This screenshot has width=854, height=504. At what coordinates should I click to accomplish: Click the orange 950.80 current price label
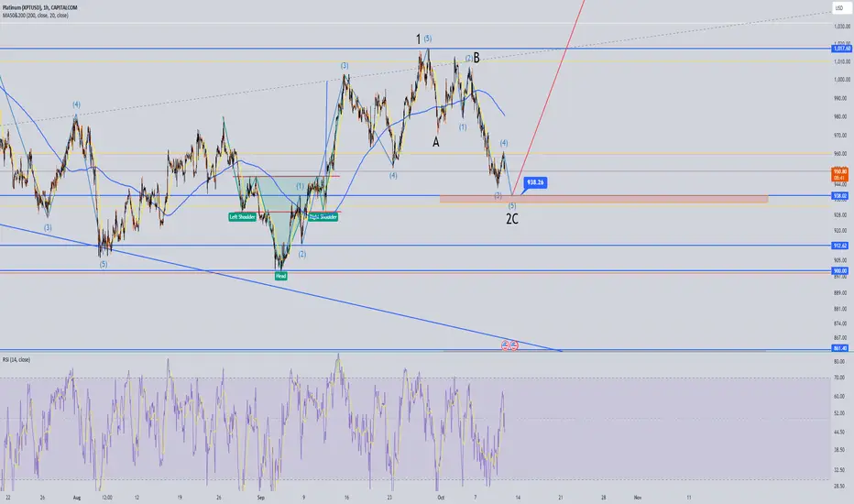[840, 174]
